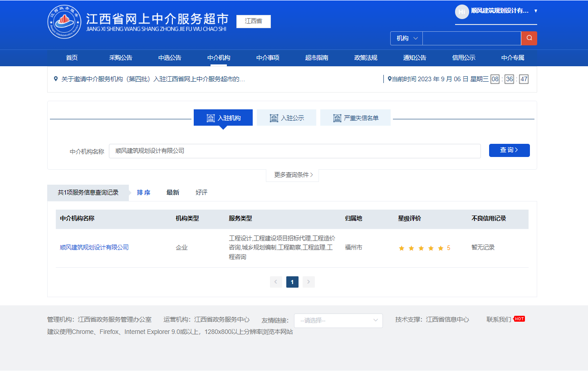The width and height of the screenshot is (588, 392).
Task: Click the username in the top-right header
Action: pyautogui.click(x=500, y=11)
